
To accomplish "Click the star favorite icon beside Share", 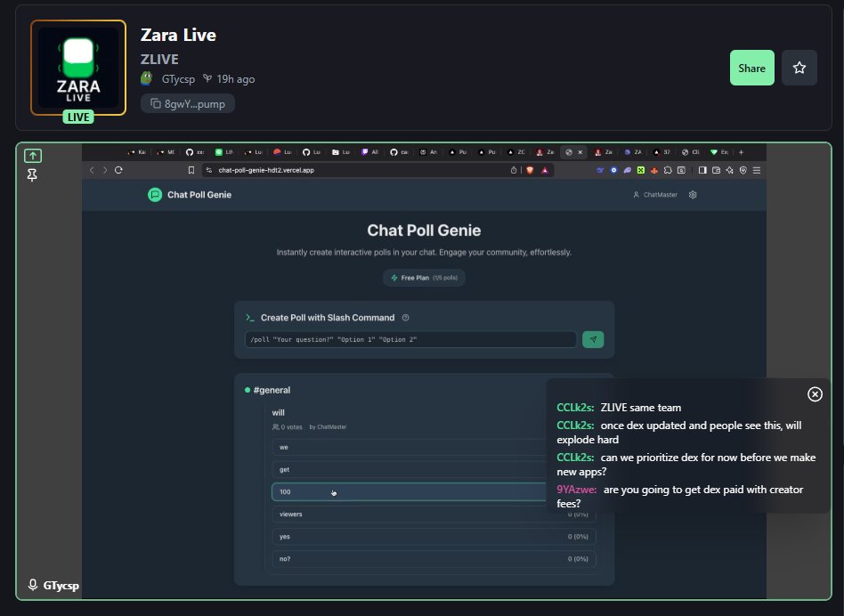I will tap(799, 69).
